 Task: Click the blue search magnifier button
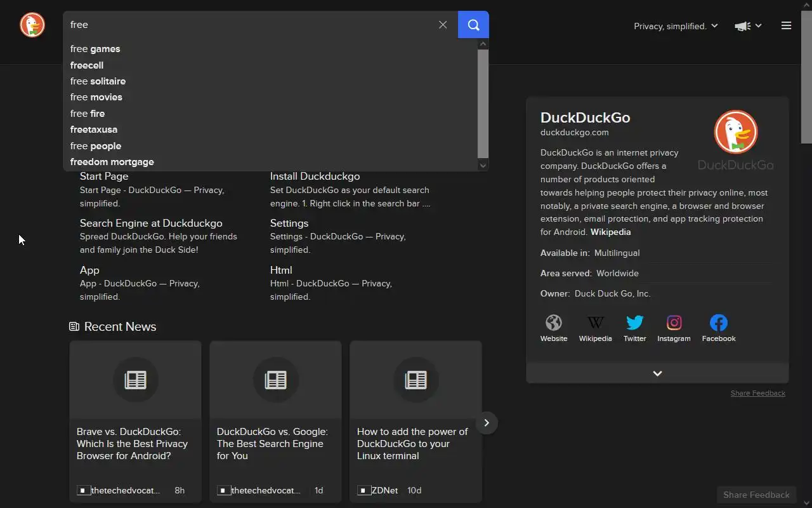pyautogui.click(x=473, y=25)
